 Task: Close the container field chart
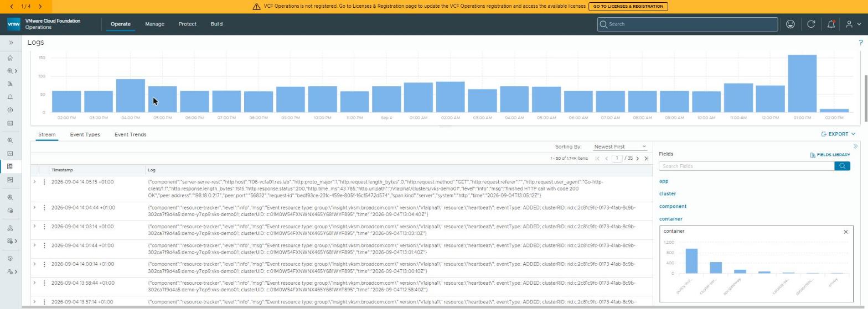(845, 232)
